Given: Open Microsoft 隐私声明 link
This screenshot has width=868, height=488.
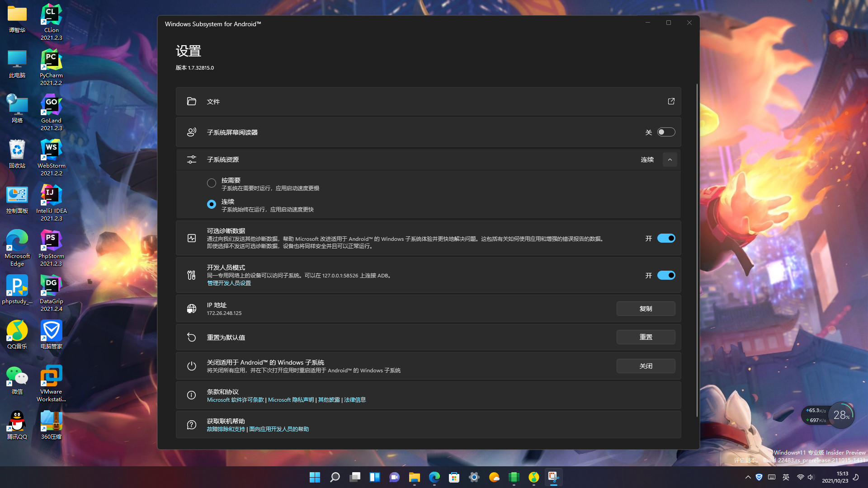Looking at the screenshot, I should pos(291,400).
